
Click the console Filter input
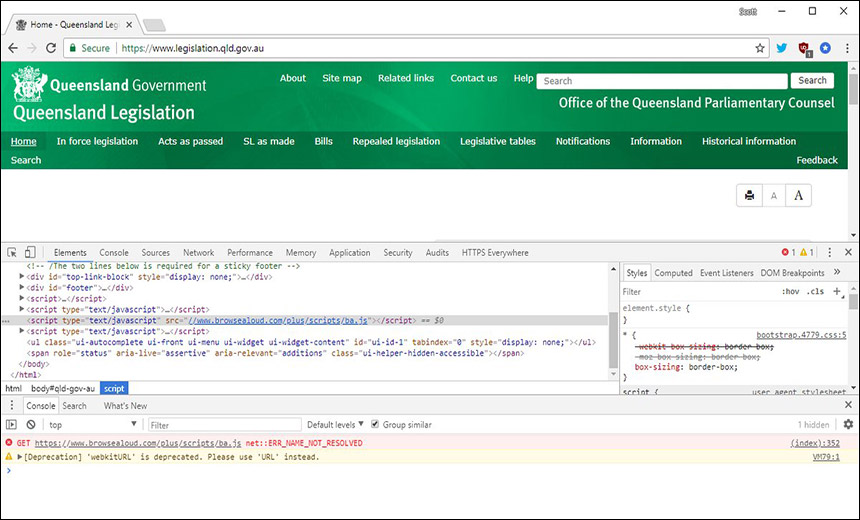225,425
